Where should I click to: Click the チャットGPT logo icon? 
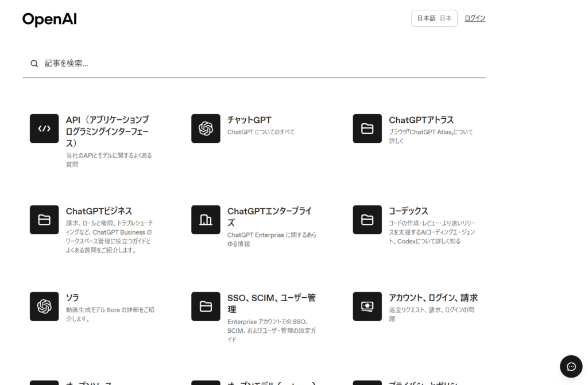(206, 129)
